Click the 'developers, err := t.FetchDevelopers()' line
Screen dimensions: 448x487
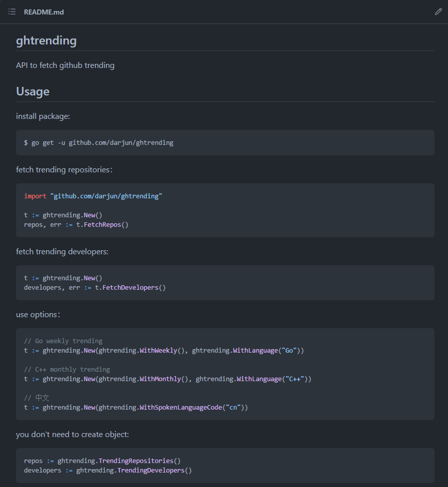(95, 288)
